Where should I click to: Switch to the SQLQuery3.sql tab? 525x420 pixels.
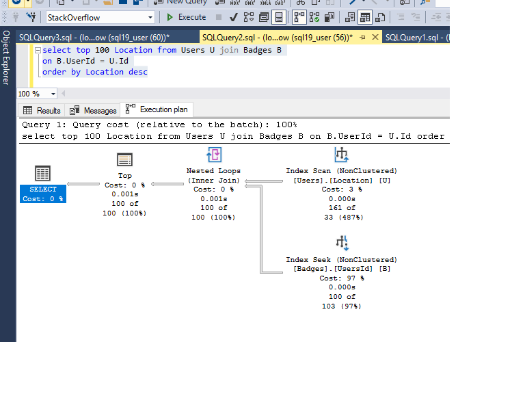(94, 38)
